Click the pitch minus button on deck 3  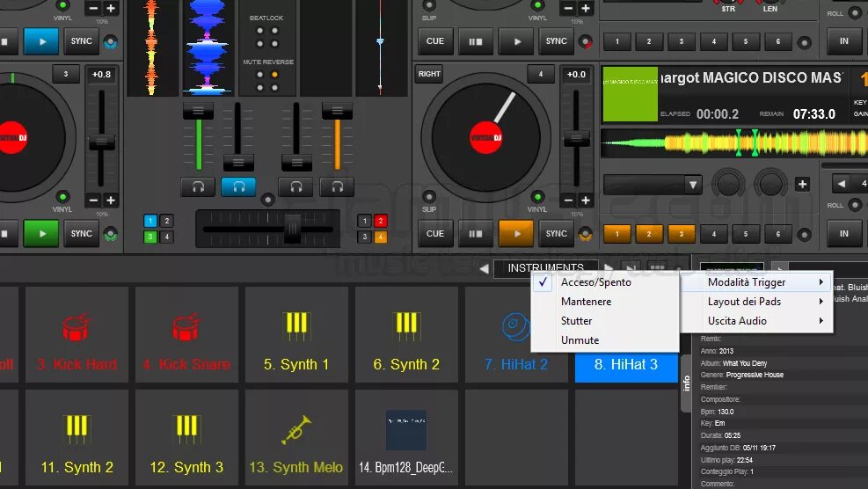pyautogui.click(x=93, y=201)
